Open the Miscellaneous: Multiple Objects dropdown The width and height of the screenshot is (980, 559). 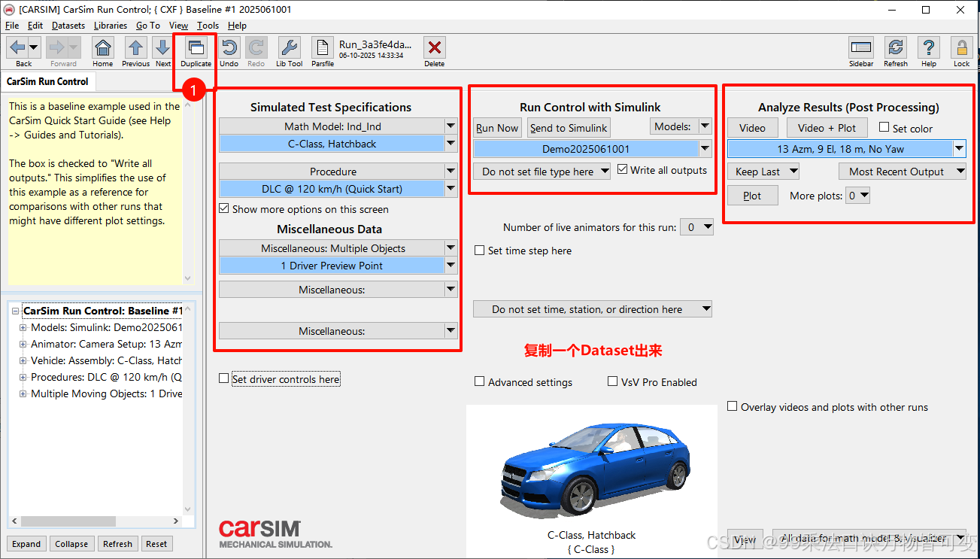pos(451,248)
